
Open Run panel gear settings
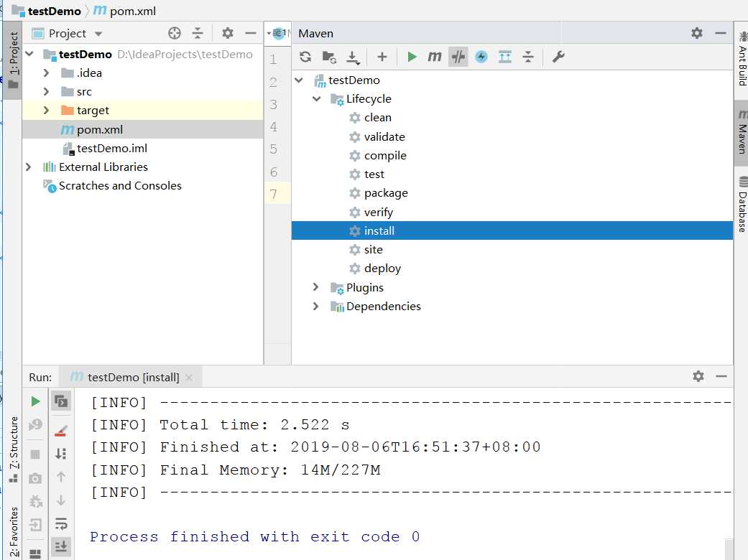click(698, 376)
